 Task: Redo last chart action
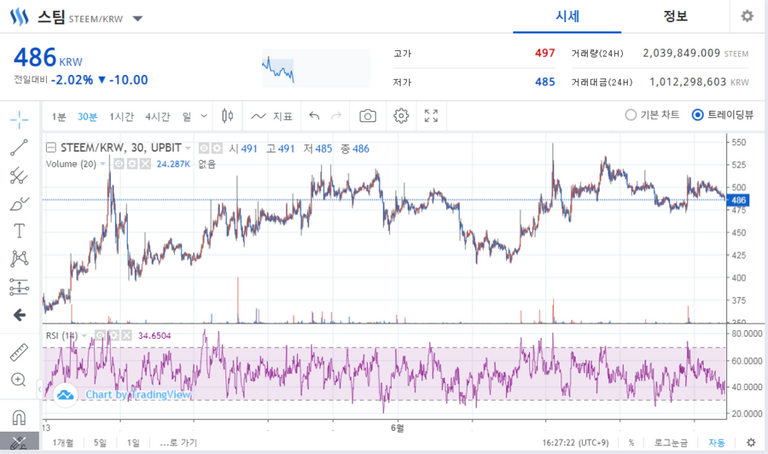point(336,116)
